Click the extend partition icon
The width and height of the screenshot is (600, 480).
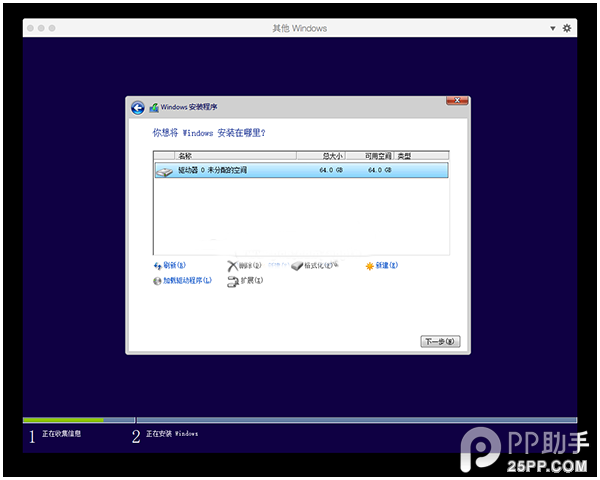tap(233, 281)
